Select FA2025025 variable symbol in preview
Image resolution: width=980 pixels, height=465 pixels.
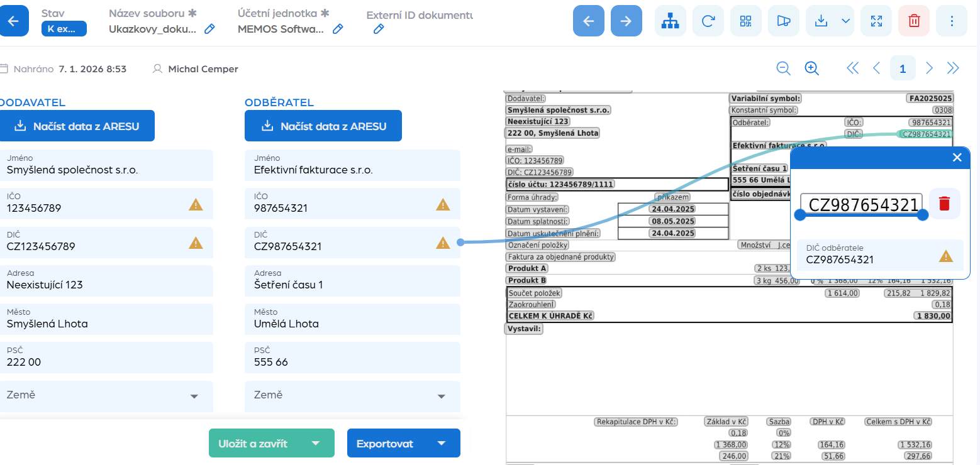click(930, 98)
